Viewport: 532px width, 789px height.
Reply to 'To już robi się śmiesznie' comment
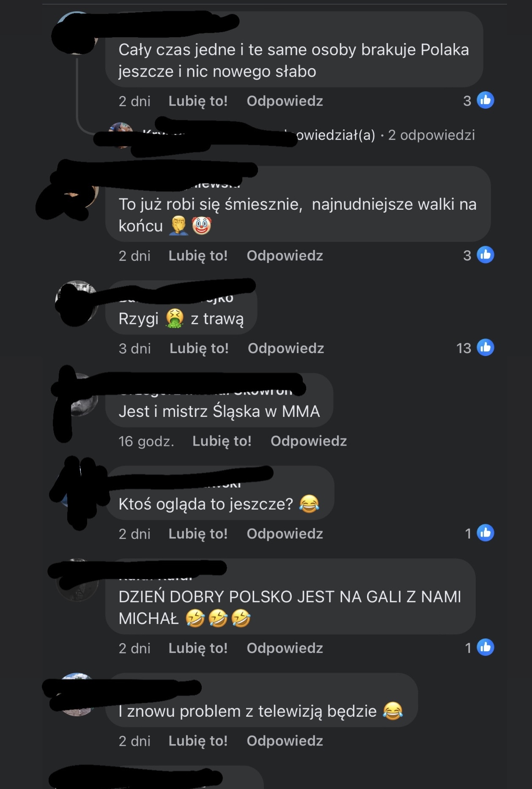285,255
